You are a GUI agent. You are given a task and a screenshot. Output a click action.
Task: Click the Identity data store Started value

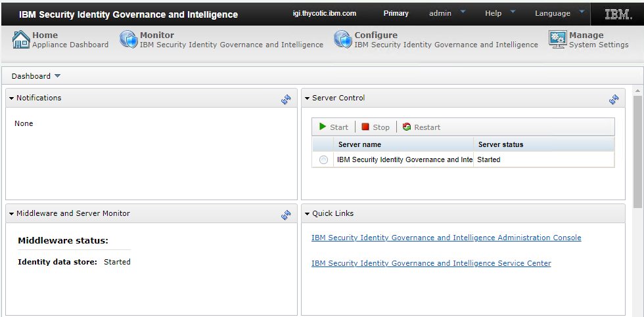click(117, 262)
